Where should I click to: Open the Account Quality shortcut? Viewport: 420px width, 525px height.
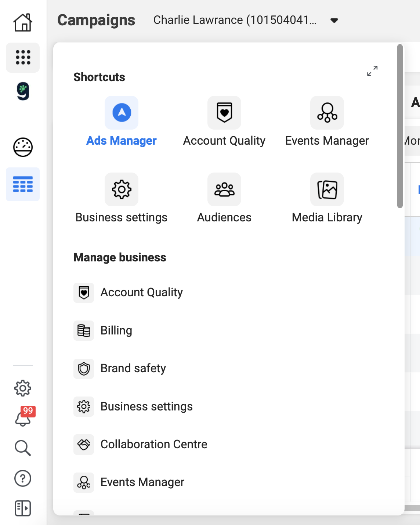tap(224, 113)
